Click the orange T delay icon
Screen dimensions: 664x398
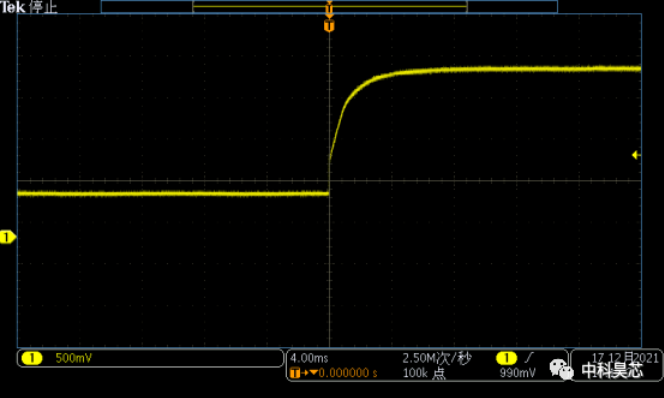tap(295, 373)
